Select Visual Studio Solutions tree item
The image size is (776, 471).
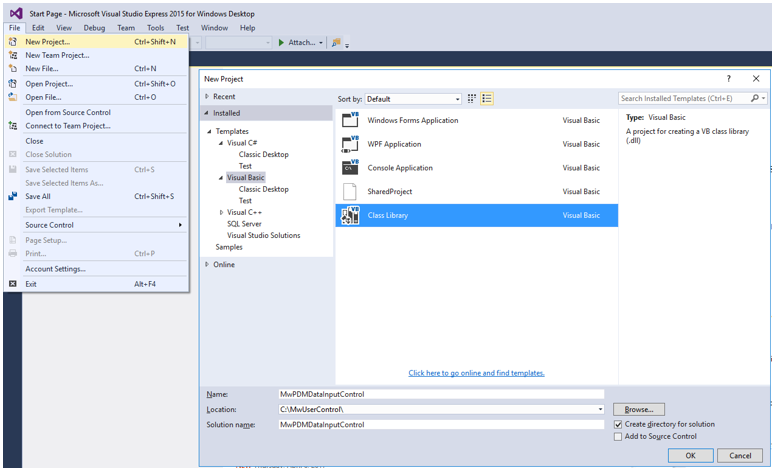pos(264,236)
